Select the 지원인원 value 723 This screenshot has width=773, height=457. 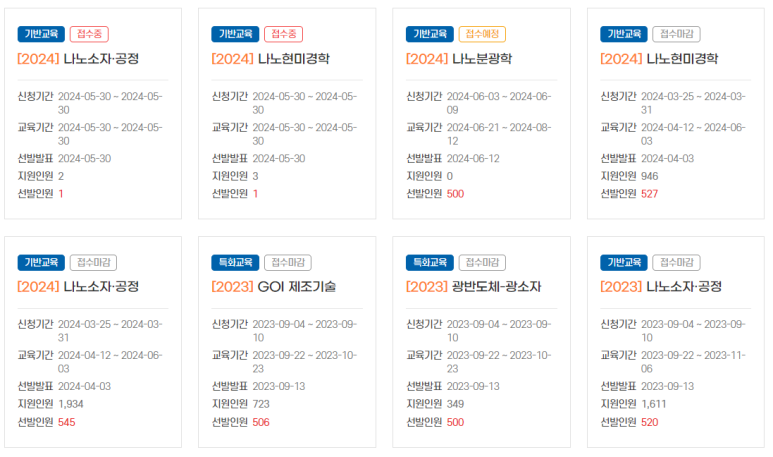point(261,404)
